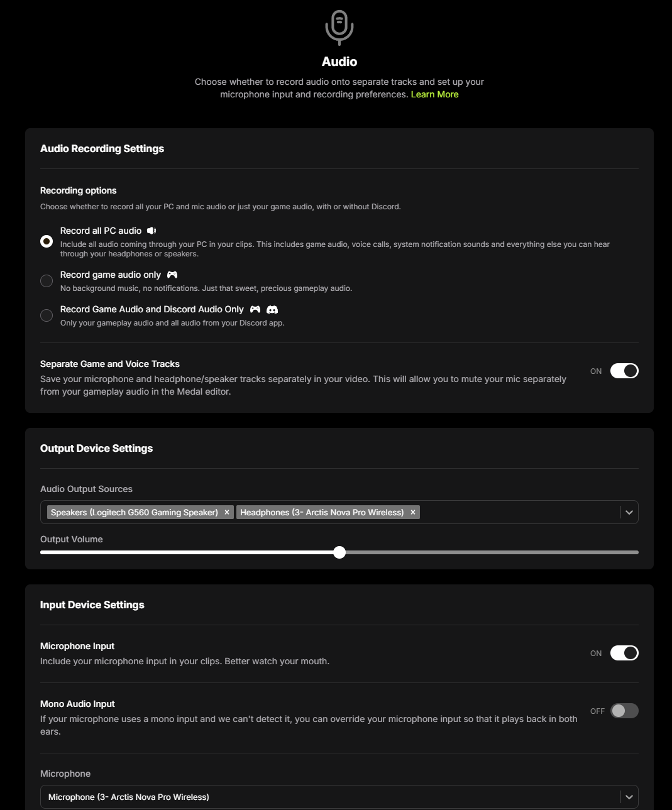
Task: Open the Microphone device dropdown chevron
Action: tap(629, 797)
